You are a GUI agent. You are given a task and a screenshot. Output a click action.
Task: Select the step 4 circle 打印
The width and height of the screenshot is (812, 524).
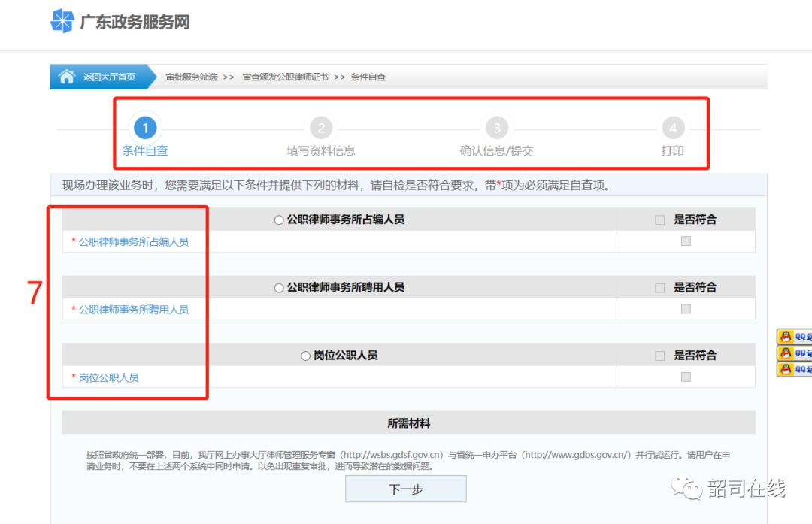pos(673,128)
